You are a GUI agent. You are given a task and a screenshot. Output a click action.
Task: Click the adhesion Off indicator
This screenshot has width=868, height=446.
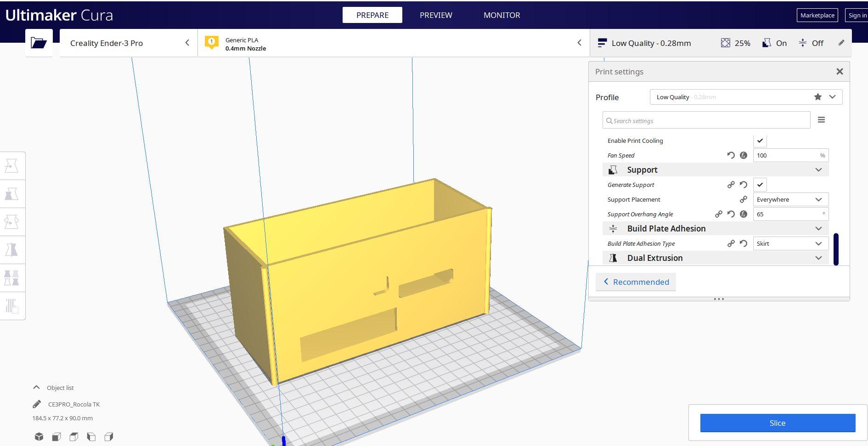pos(811,43)
